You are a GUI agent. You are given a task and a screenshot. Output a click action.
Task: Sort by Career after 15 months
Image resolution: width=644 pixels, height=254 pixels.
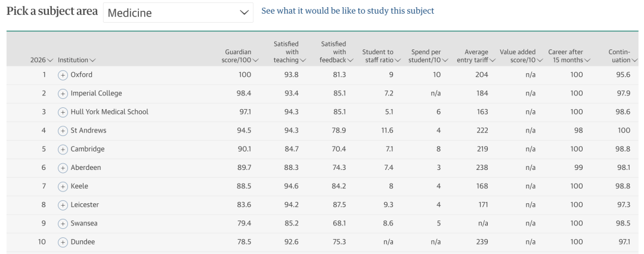(569, 56)
